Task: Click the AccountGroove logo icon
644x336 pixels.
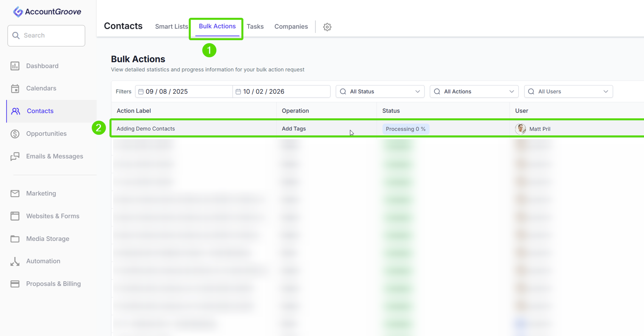Action: (18, 12)
